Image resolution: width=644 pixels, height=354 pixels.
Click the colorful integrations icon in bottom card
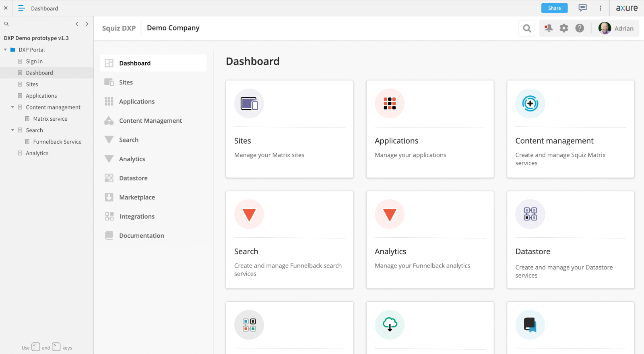(x=249, y=325)
